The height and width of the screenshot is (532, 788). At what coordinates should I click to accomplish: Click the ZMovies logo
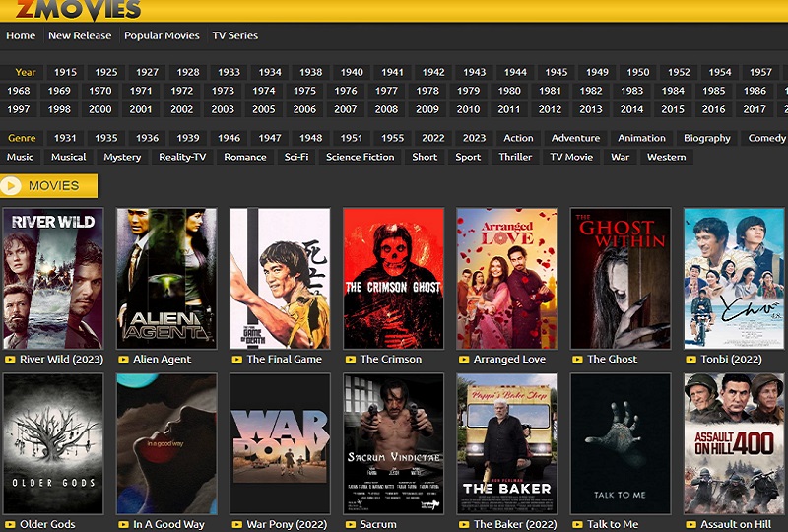tap(78, 10)
